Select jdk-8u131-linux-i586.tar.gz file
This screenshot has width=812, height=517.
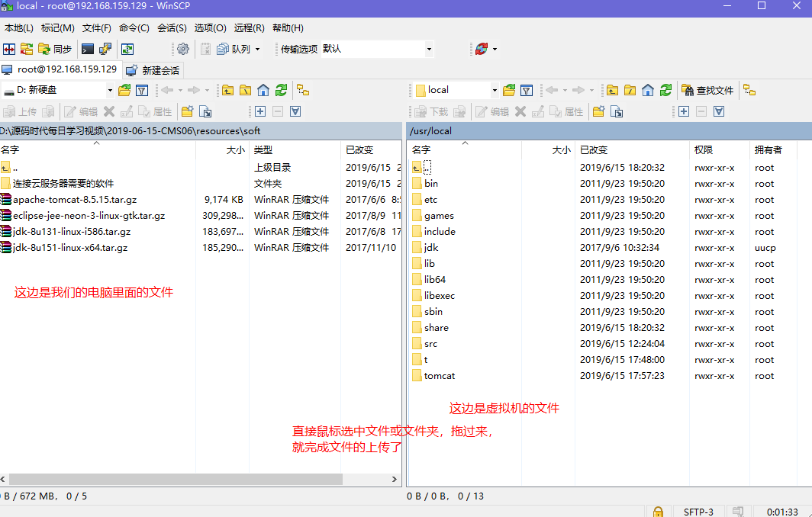pos(72,232)
